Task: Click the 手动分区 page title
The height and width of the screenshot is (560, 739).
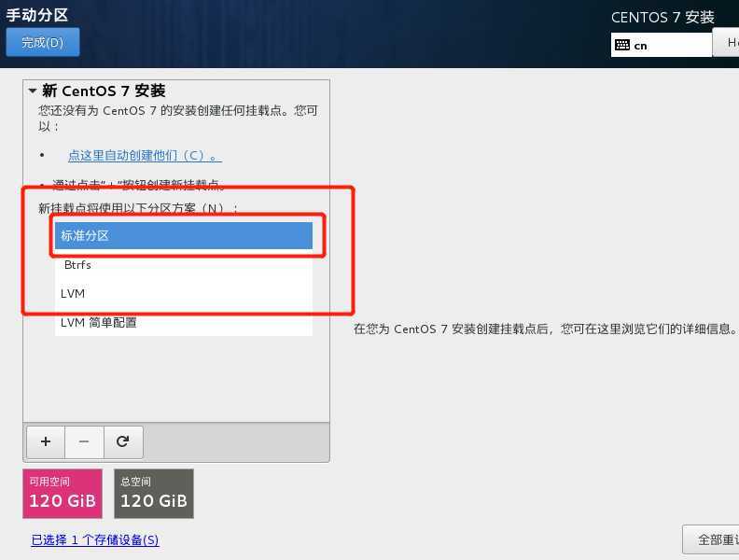Action: click(37, 15)
